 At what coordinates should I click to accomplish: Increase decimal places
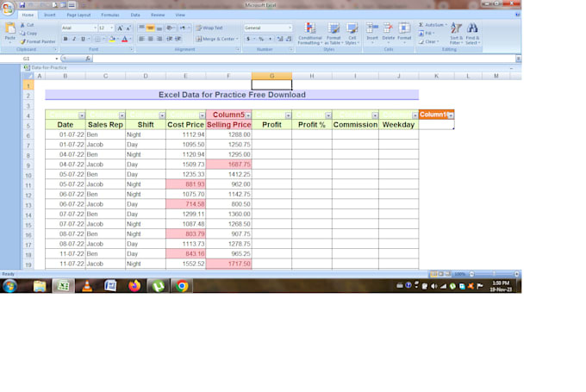[x=279, y=39]
